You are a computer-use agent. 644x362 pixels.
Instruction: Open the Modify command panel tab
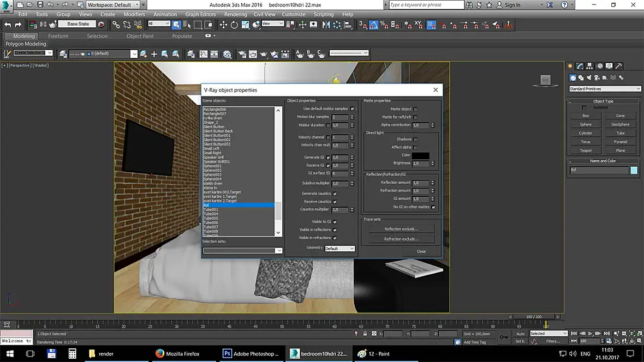coord(580,66)
